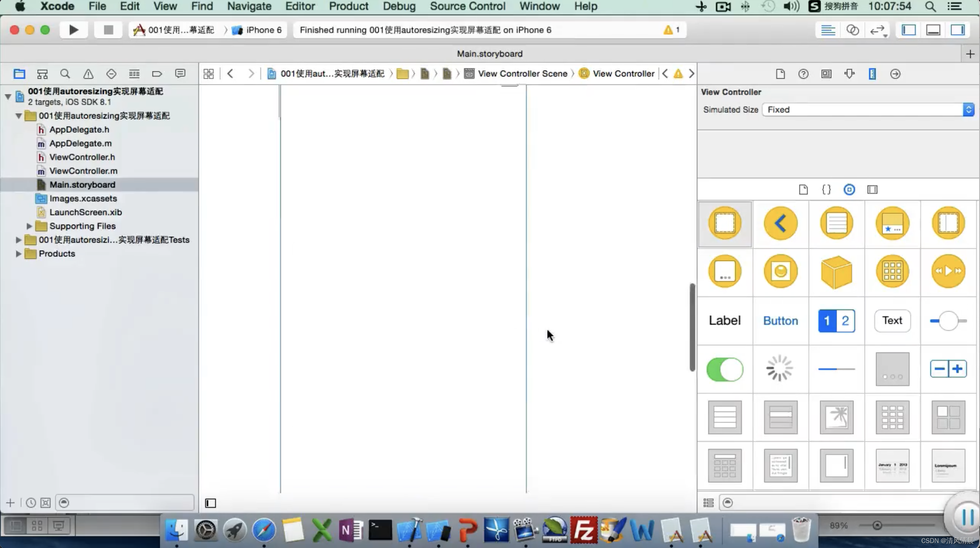Image resolution: width=980 pixels, height=548 pixels.
Task: Select Main.storyboard in project navigator
Action: (x=82, y=184)
